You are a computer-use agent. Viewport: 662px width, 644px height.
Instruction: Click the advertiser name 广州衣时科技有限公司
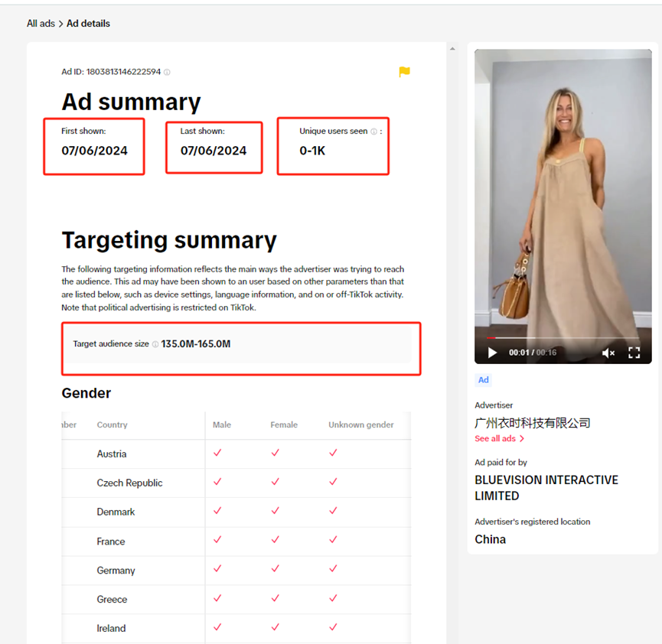533,423
